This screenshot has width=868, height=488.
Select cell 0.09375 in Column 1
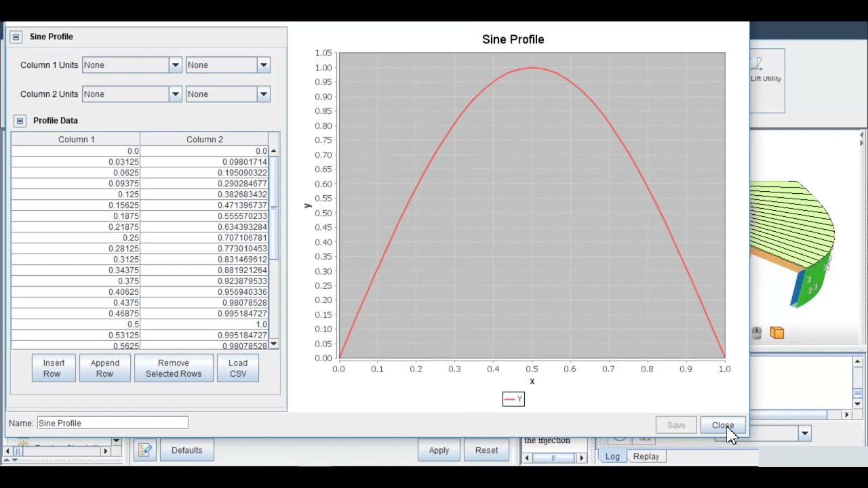[x=76, y=184]
